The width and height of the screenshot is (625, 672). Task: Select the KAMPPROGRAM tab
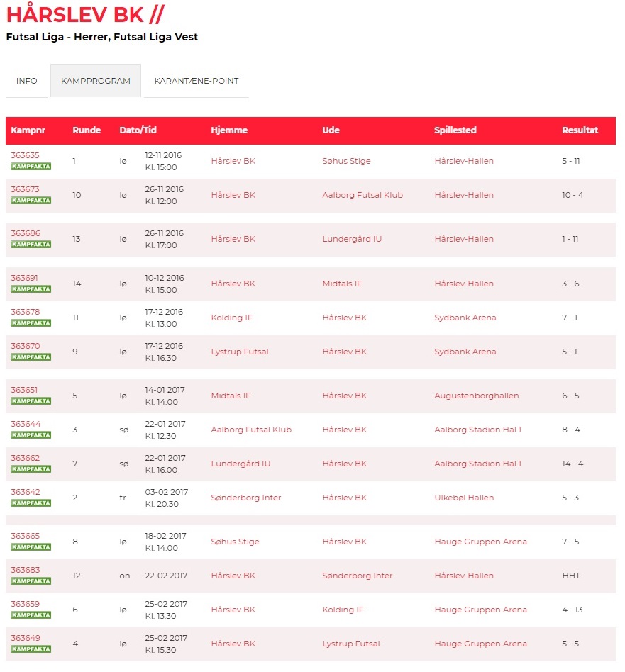point(96,81)
